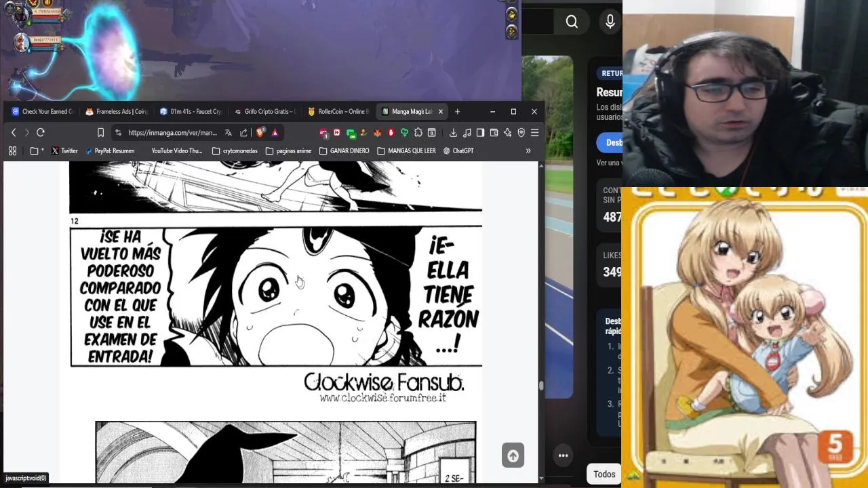Image resolution: width=868 pixels, height=488 pixels.
Task: Open the browser downloads icon
Action: pyautogui.click(x=453, y=133)
